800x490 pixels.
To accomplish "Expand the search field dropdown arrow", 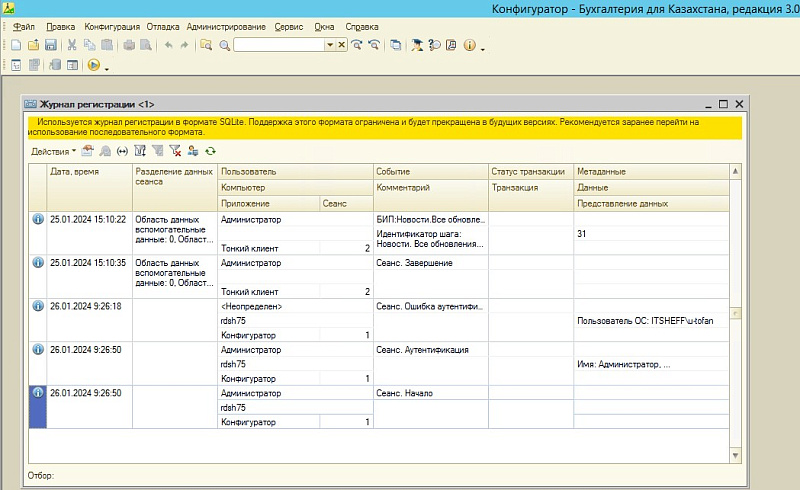I will point(330,45).
